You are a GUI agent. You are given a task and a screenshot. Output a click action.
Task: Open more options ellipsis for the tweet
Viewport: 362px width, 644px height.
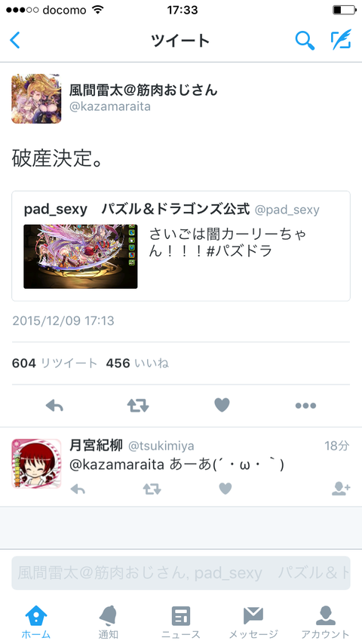pyautogui.click(x=305, y=406)
